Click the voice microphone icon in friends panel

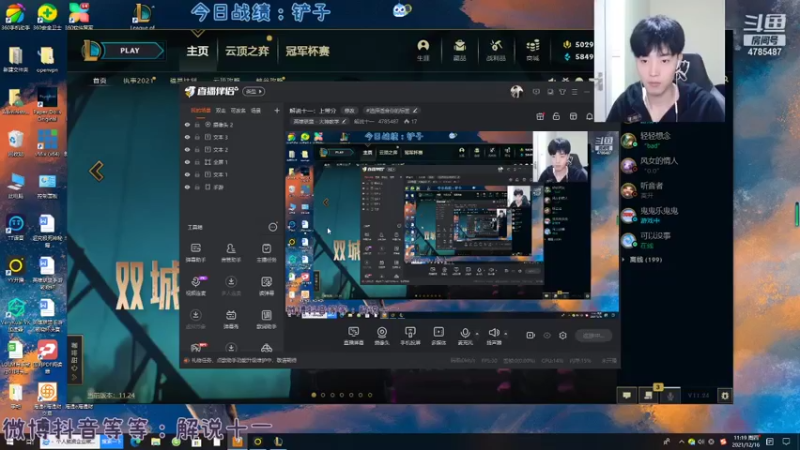(x=670, y=395)
